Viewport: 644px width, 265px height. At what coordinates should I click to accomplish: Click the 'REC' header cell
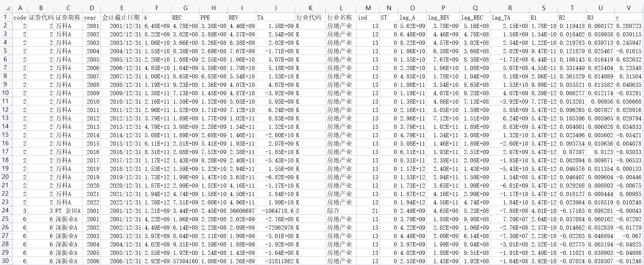coord(185,18)
